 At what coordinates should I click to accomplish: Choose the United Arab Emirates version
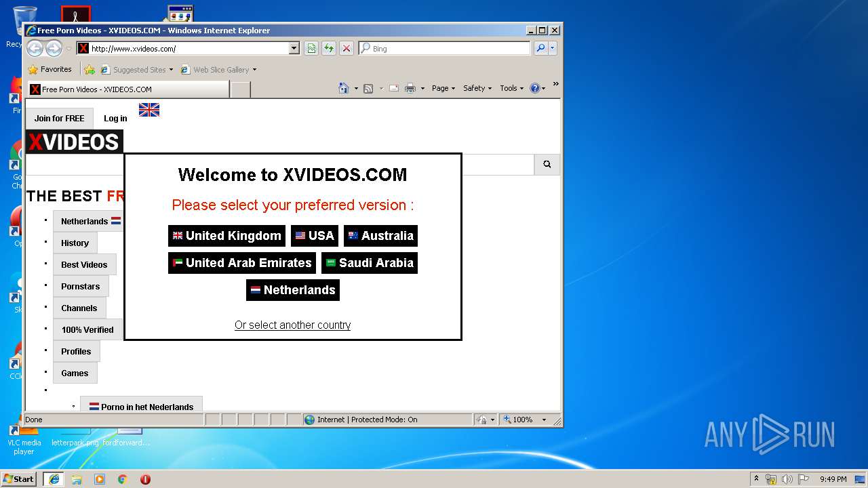click(242, 263)
